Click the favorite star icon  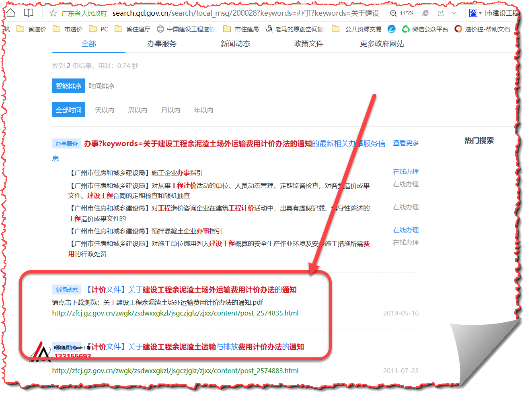coord(53,13)
